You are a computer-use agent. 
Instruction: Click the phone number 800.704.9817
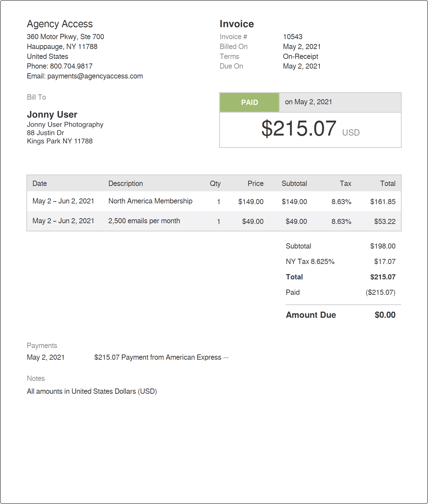[71, 66]
